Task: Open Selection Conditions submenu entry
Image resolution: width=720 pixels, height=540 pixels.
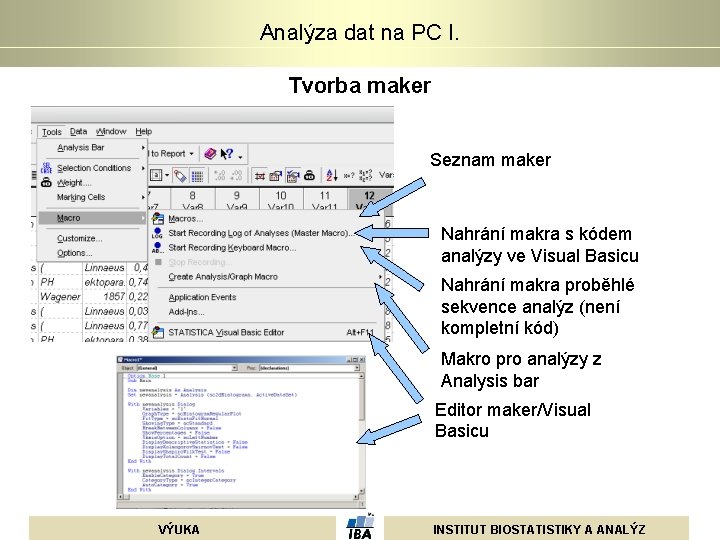Action: pos(92,168)
